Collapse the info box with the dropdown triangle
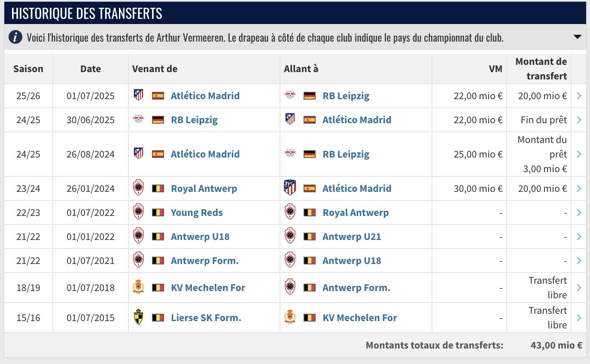The height and width of the screenshot is (364, 590). point(578,37)
